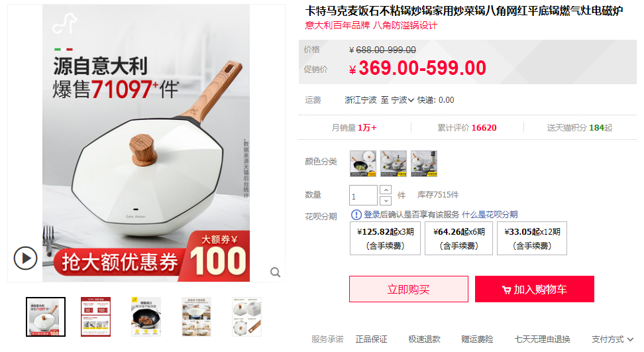Open the 宁波 destination dropdown
Screen dimensions: 644x352
tap(402, 100)
